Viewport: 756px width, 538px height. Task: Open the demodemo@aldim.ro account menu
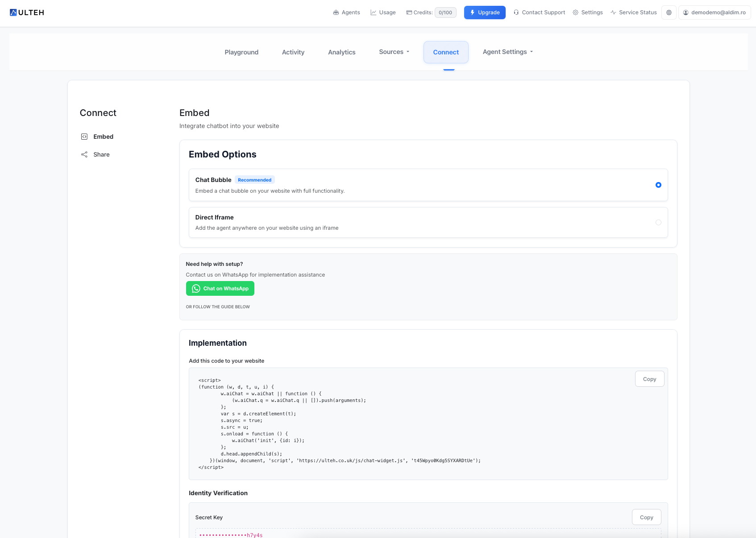point(714,12)
